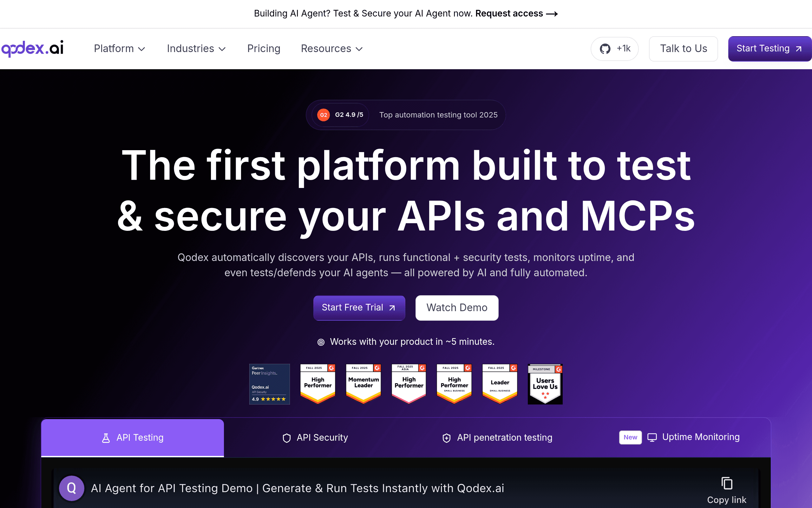Switch to the Uptime Monitoring tab
The width and height of the screenshot is (812, 508).
tap(679, 438)
